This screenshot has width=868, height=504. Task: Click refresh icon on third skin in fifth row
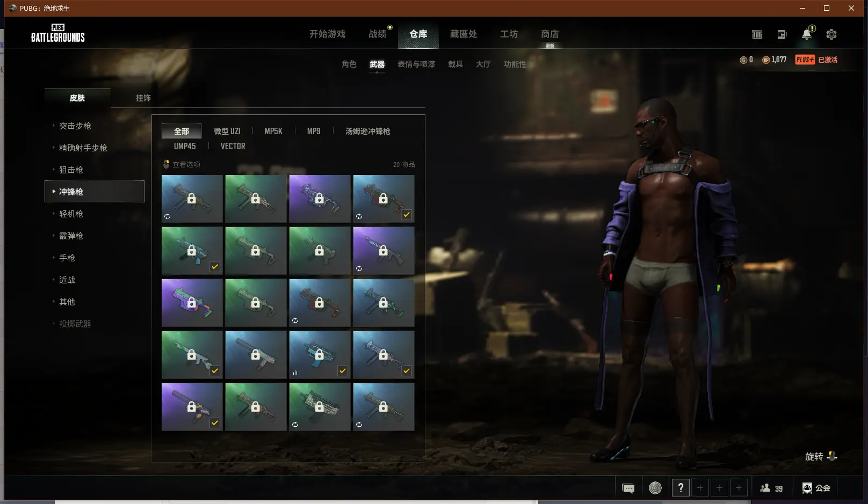pyautogui.click(x=295, y=425)
